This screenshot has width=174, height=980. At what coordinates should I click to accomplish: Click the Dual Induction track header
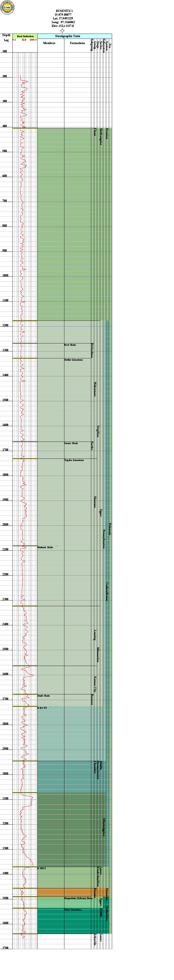coord(25,36)
